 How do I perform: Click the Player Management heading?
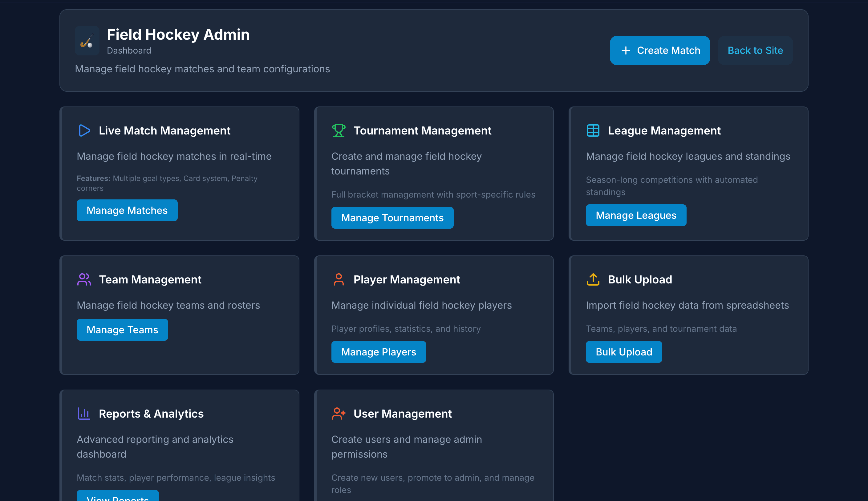pos(407,279)
